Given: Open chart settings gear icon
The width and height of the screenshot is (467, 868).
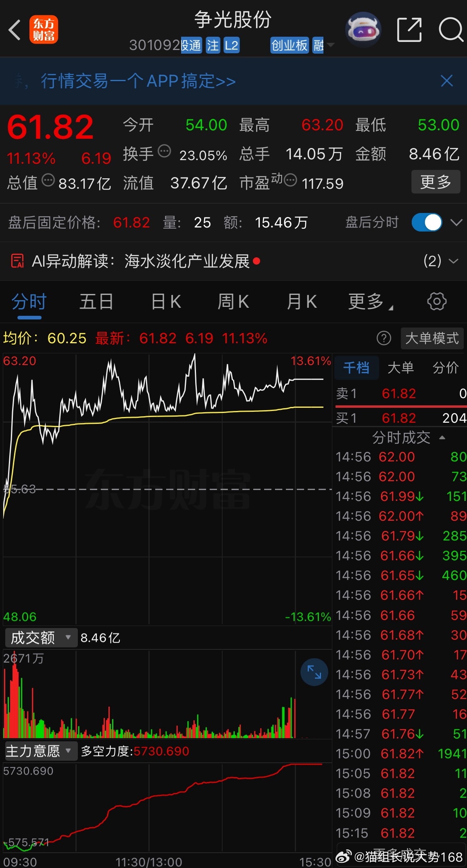Looking at the screenshot, I should pyautogui.click(x=437, y=301).
